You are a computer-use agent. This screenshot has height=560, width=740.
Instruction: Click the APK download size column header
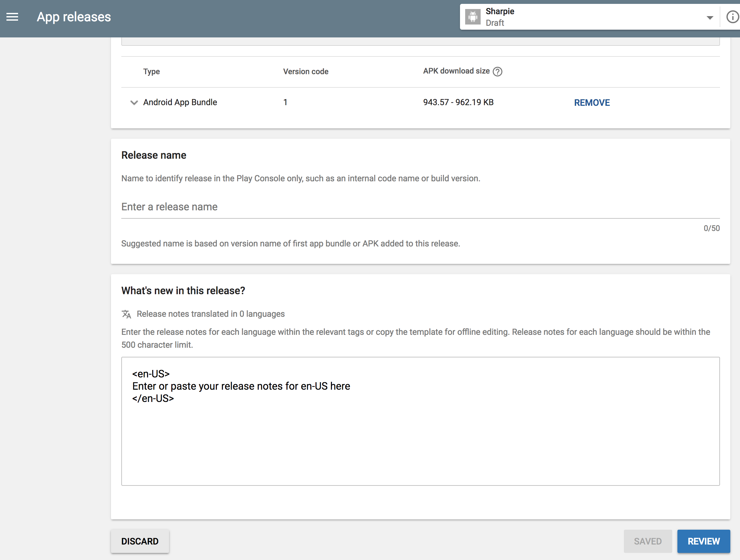tap(456, 71)
